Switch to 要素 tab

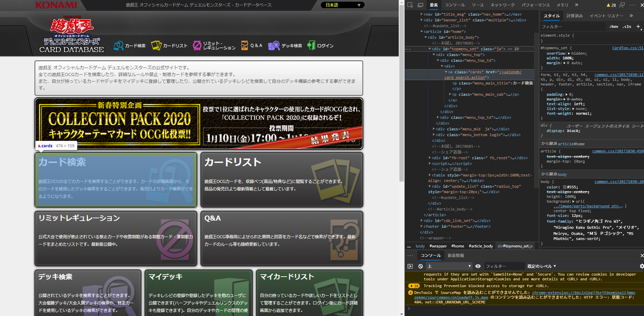[434, 5]
